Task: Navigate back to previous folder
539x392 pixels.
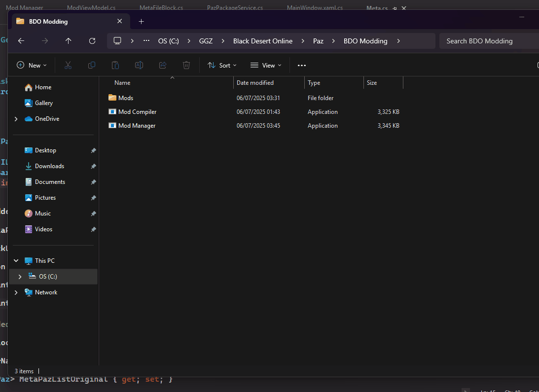Action: (21, 41)
